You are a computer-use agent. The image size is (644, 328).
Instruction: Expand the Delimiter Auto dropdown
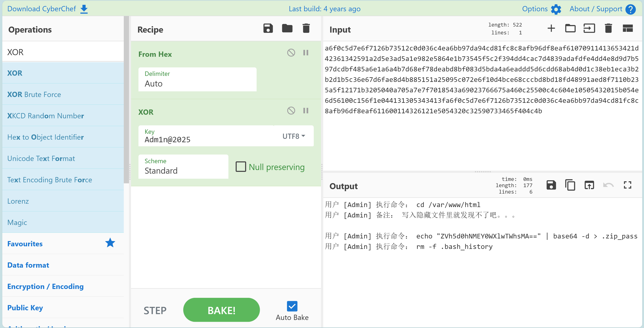(x=197, y=79)
